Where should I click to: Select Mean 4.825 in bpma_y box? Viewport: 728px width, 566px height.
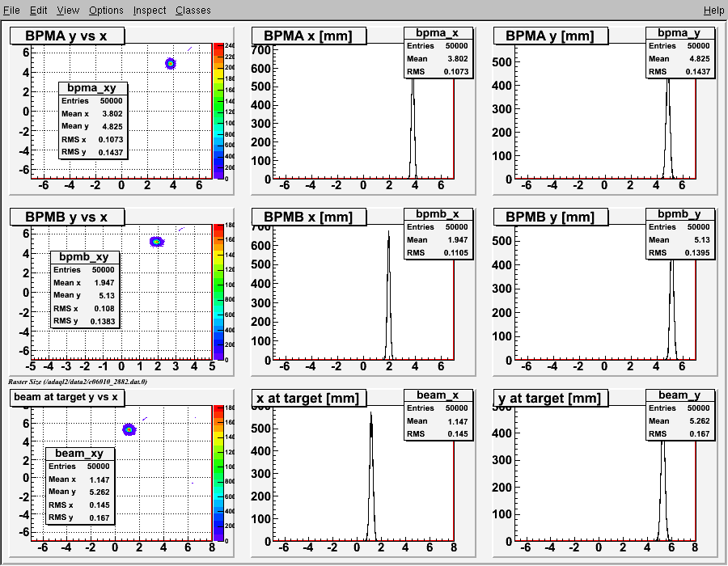tap(679, 59)
